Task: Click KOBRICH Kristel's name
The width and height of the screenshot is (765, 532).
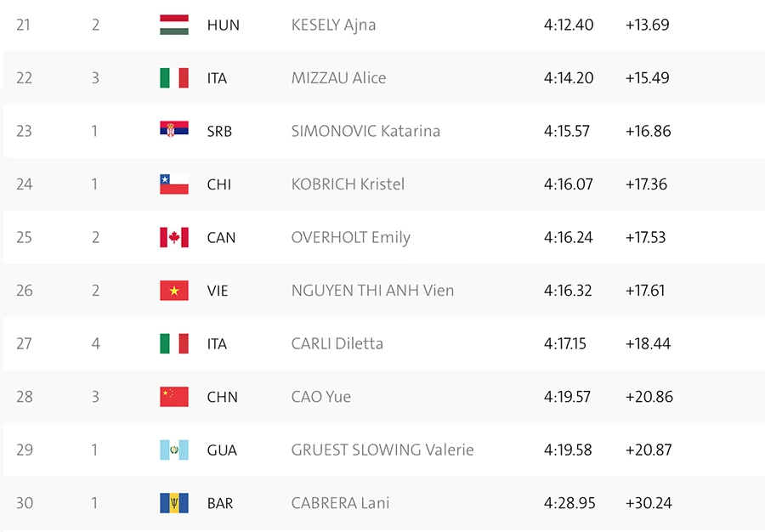Action: click(348, 184)
